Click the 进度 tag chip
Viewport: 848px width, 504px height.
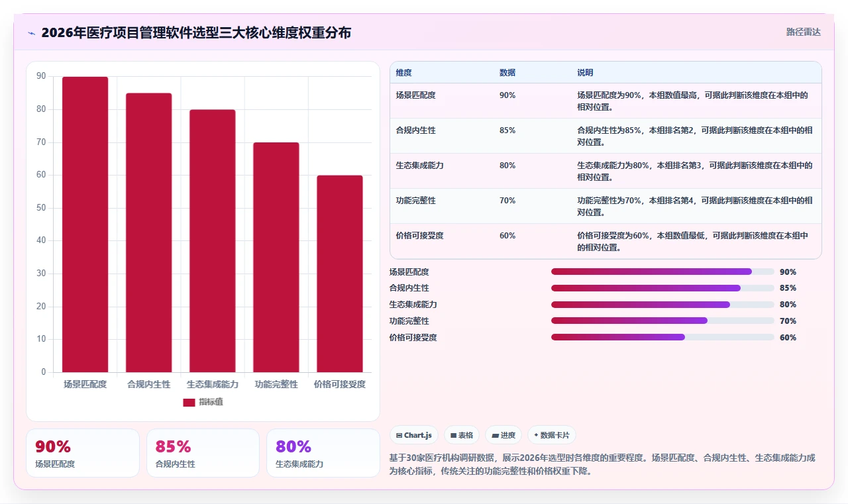(503, 435)
